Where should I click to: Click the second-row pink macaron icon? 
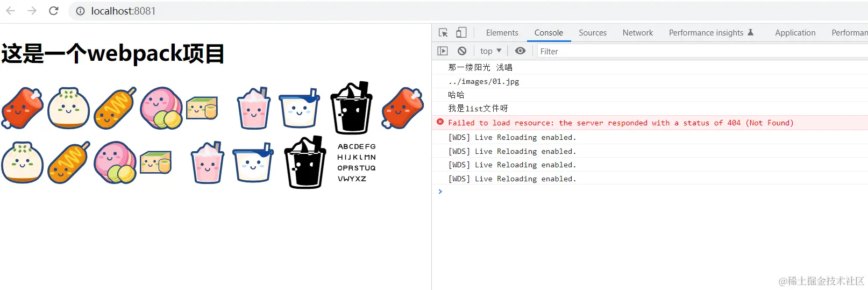(115, 162)
